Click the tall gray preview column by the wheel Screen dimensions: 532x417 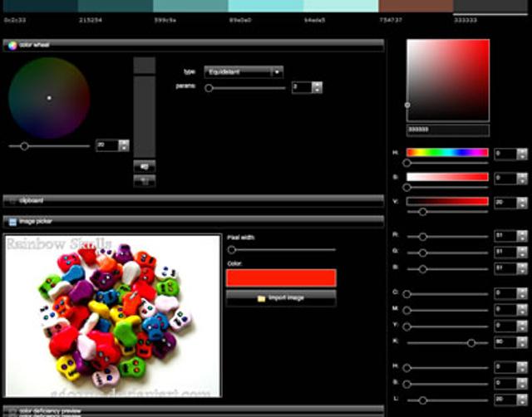click(145, 116)
